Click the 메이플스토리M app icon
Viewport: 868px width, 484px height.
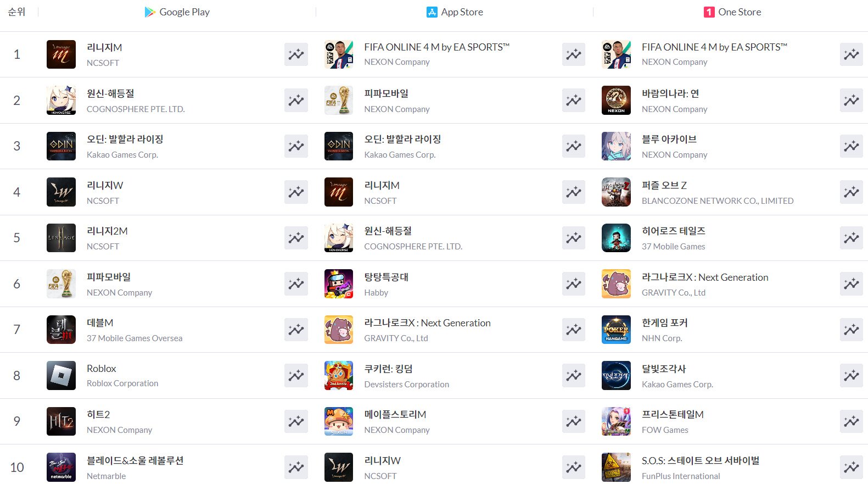point(339,421)
